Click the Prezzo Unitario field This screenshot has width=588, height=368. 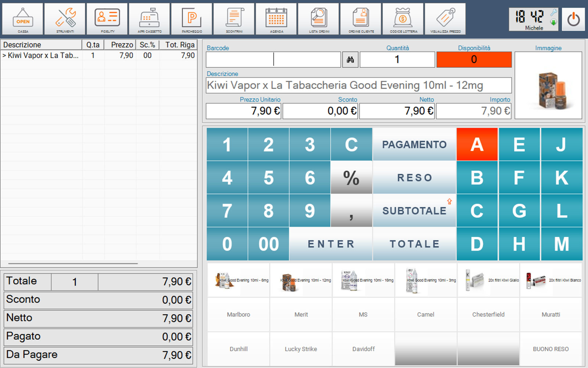[x=243, y=111]
